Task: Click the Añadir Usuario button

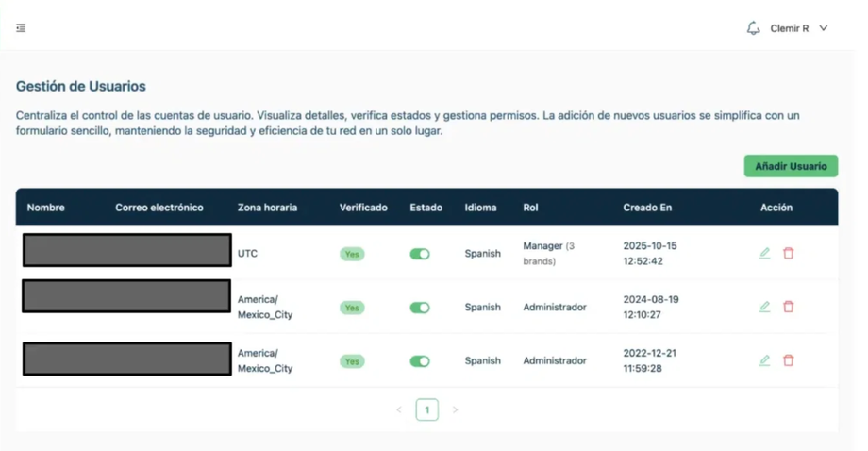Action: click(x=791, y=166)
